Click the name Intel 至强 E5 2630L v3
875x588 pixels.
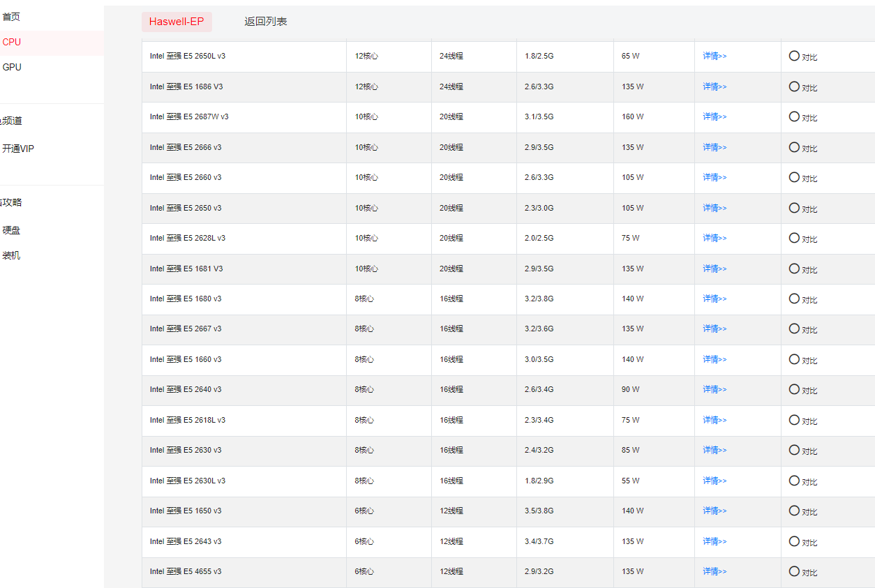point(188,481)
